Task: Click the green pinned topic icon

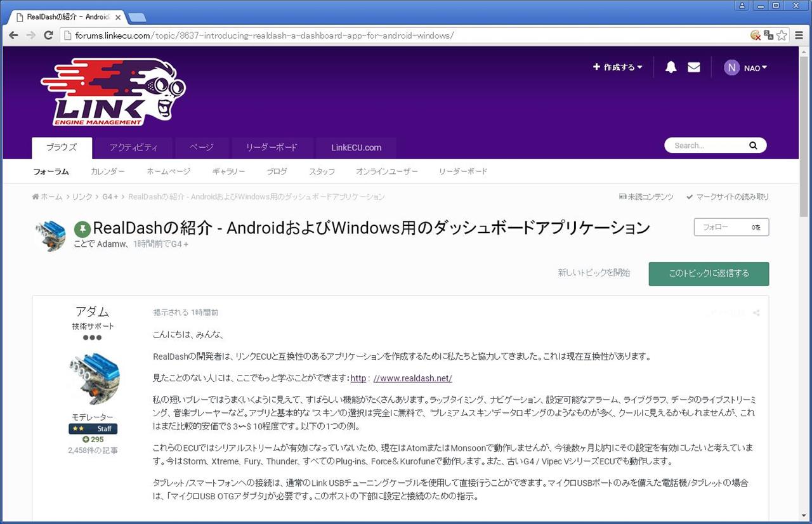Action: coord(82,229)
